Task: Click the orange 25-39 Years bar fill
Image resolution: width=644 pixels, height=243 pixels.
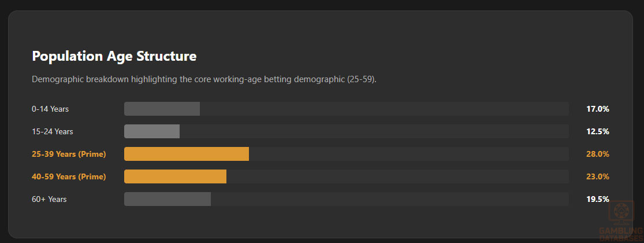Action: coord(187,154)
